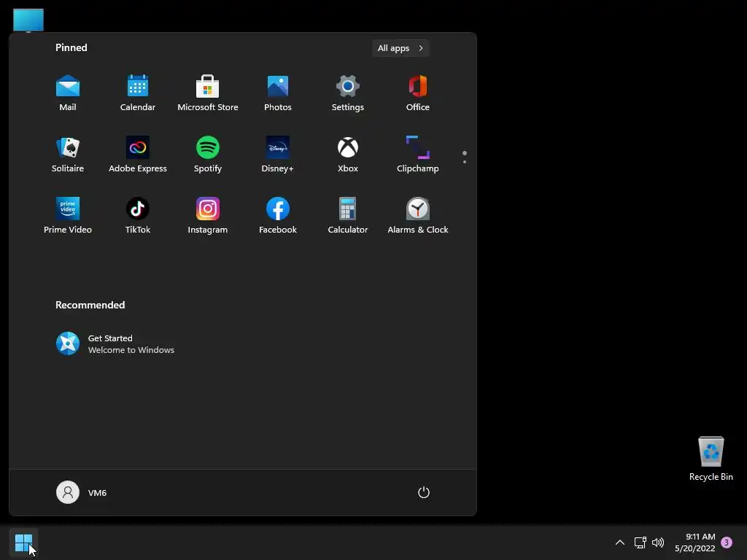Start the Solitaire game
This screenshot has width=747, height=560.
(68, 155)
